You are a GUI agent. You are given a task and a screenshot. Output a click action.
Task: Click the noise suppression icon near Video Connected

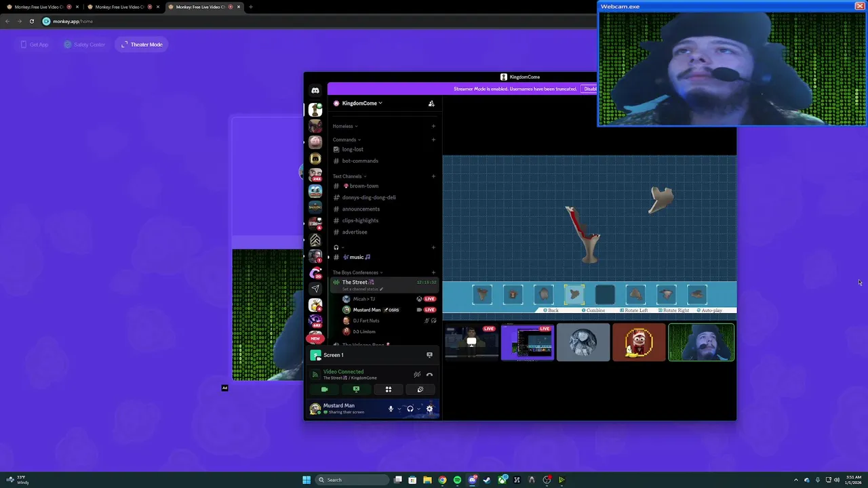(417, 374)
